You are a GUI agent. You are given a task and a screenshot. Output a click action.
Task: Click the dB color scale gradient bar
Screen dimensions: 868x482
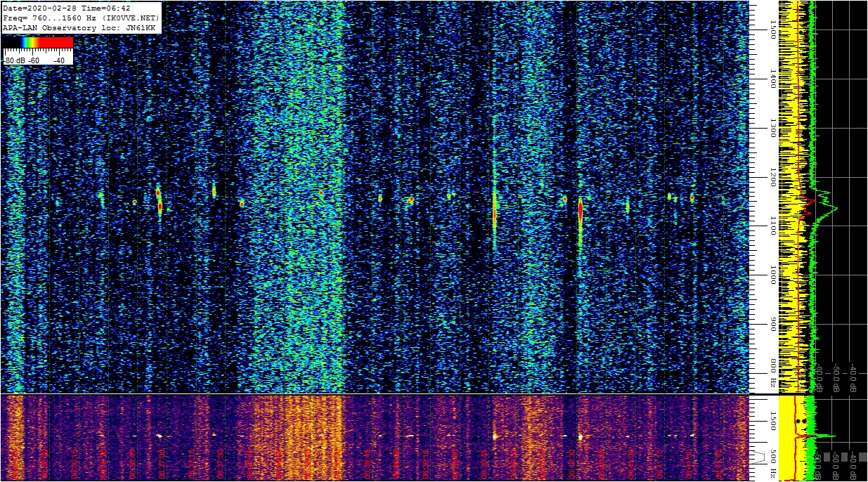(x=38, y=43)
